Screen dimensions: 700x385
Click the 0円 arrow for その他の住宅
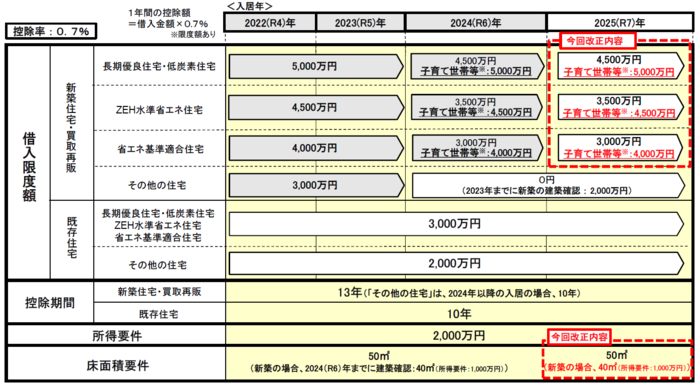point(548,185)
